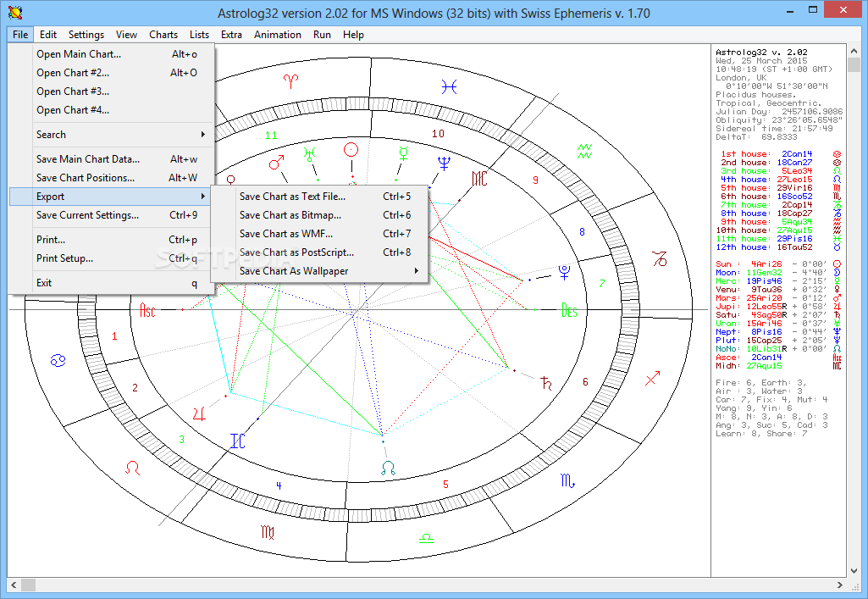This screenshot has width=868, height=599.
Task: Click the Pisces glyph on the zodiac wheel
Action: pyautogui.click(x=449, y=87)
